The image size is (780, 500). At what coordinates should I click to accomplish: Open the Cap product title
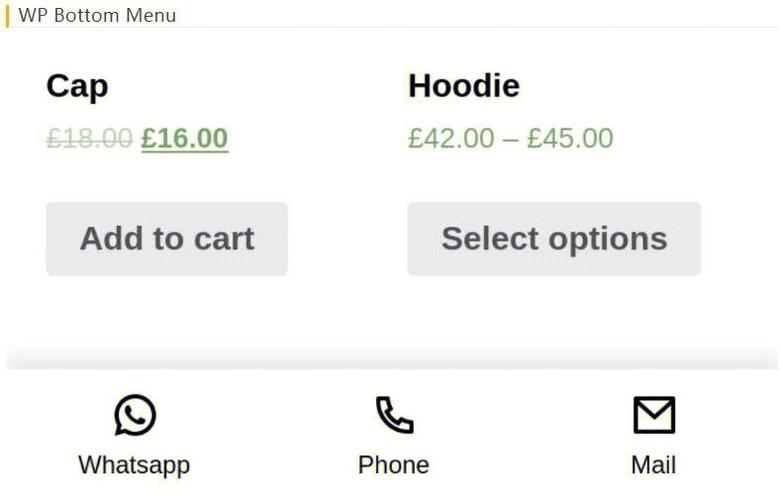pos(77,86)
